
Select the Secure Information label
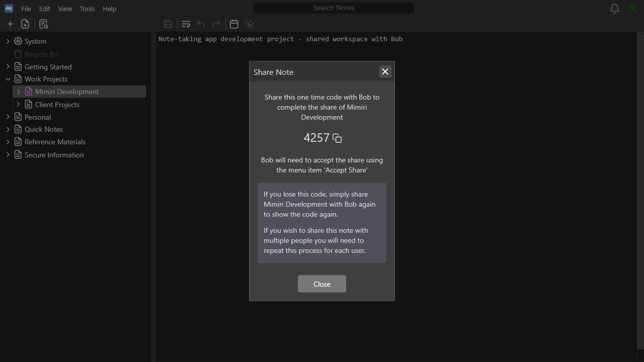tap(54, 155)
